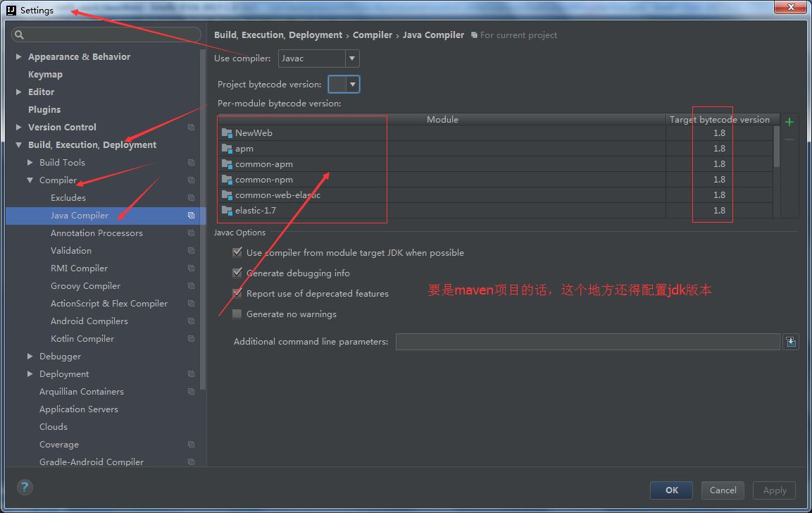
Task: Focus the settings search field
Action: point(106,35)
